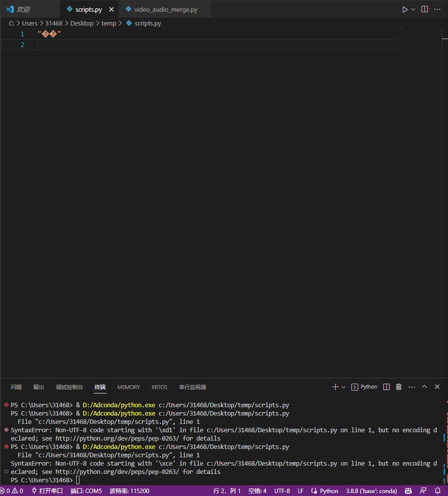Run the Python file with play icon
The height and width of the screenshot is (496, 448).
point(405,9)
